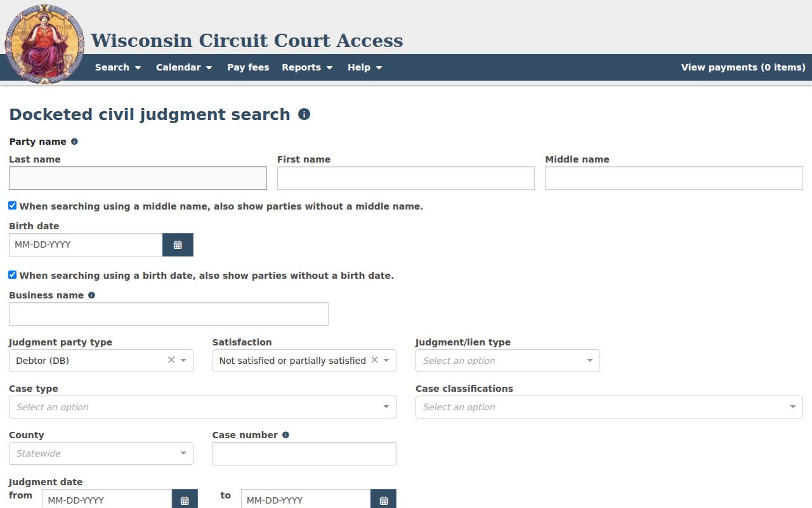Click View payments (0 items)

point(743,67)
